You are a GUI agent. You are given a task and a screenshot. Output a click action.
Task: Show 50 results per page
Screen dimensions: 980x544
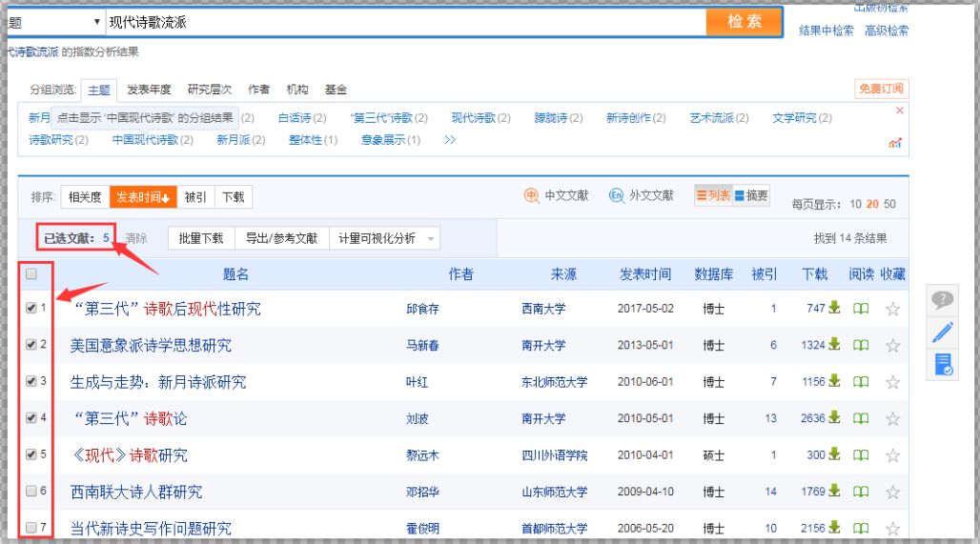(890, 204)
